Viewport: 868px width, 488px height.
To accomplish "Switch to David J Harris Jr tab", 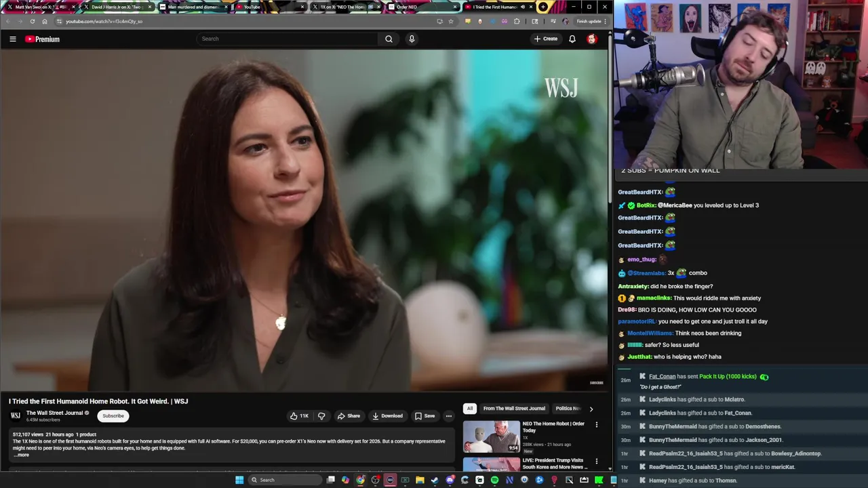I will point(116,7).
